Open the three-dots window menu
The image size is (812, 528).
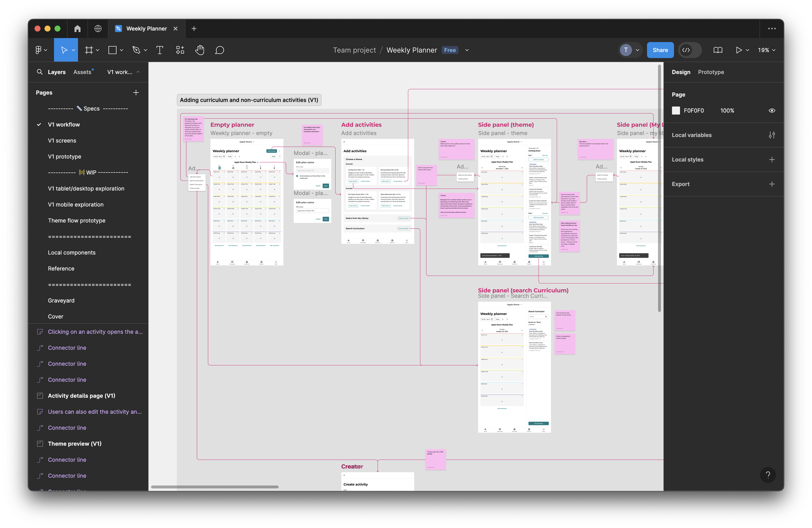point(772,29)
